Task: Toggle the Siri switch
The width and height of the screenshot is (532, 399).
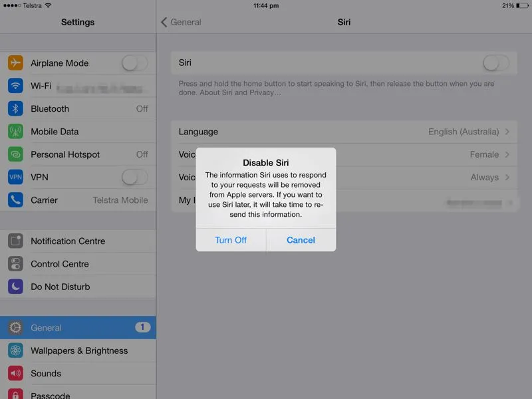Action: pos(495,63)
